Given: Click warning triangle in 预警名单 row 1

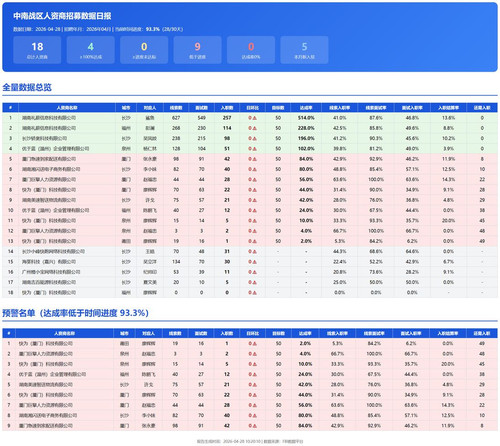Looking at the screenshot, I should coord(255,344).
